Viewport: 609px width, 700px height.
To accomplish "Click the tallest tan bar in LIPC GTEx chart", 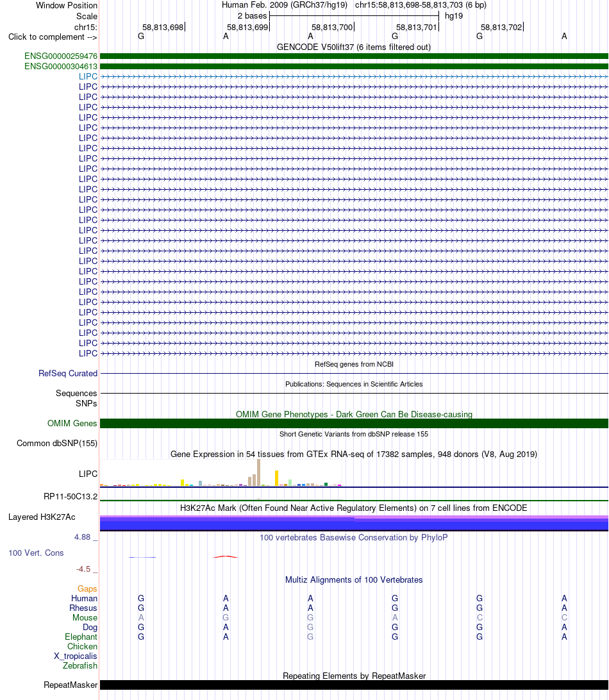I will (x=258, y=473).
